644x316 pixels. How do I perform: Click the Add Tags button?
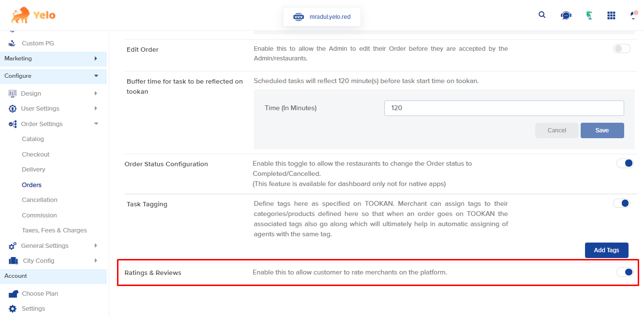606,250
